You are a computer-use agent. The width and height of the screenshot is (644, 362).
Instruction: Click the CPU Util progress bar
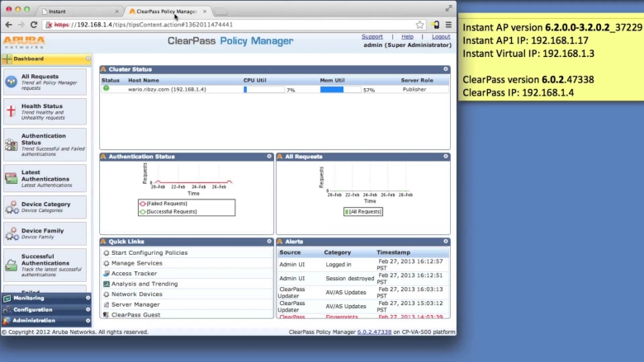click(263, 89)
